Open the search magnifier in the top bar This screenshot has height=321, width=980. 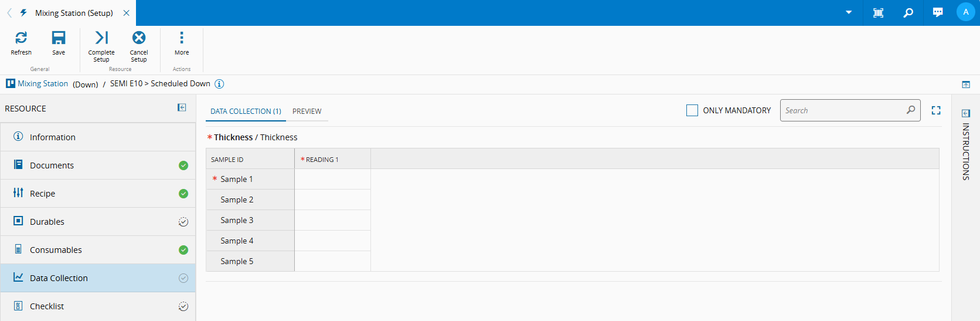(908, 13)
